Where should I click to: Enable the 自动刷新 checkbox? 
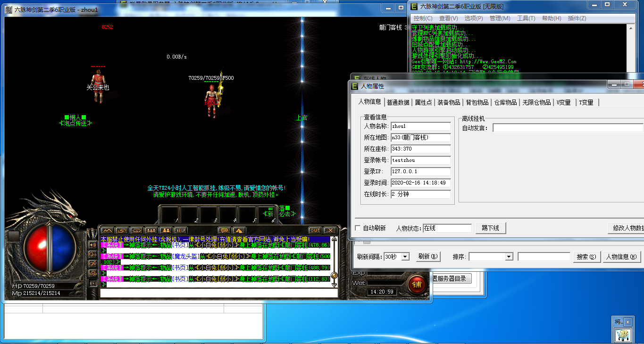358,228
